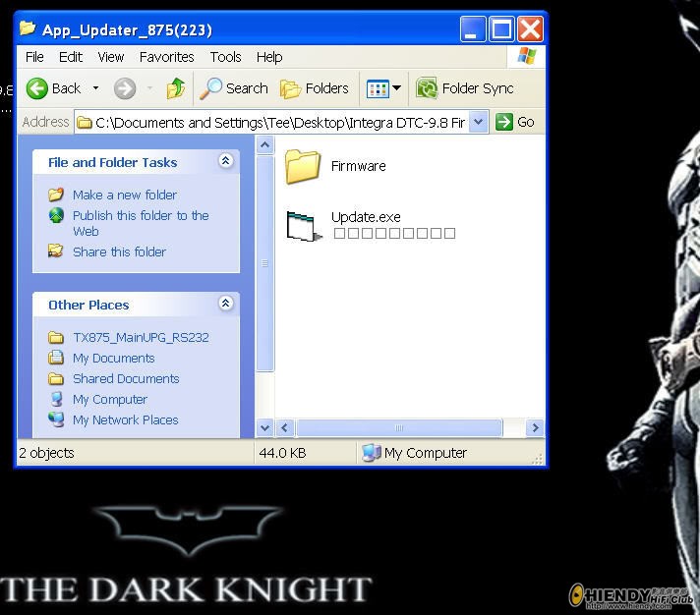Click the Share this folder icon
Screen dimensions: 700x615
pos(56,252)
